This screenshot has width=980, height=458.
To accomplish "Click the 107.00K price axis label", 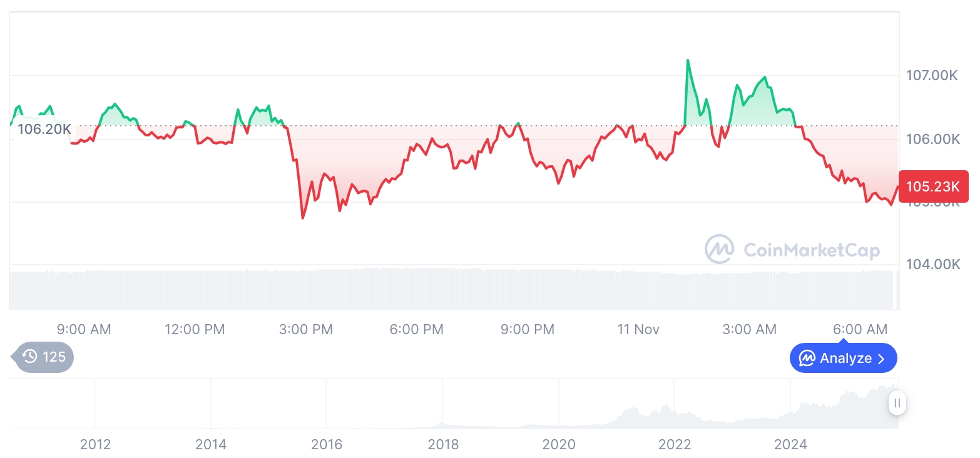I will pos(932,76).
